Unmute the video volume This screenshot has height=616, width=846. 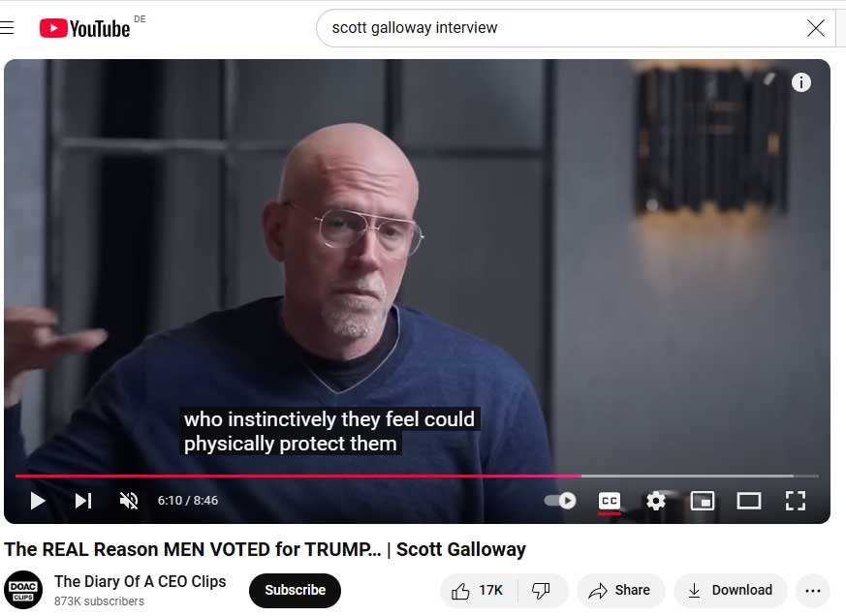point(129,501)
